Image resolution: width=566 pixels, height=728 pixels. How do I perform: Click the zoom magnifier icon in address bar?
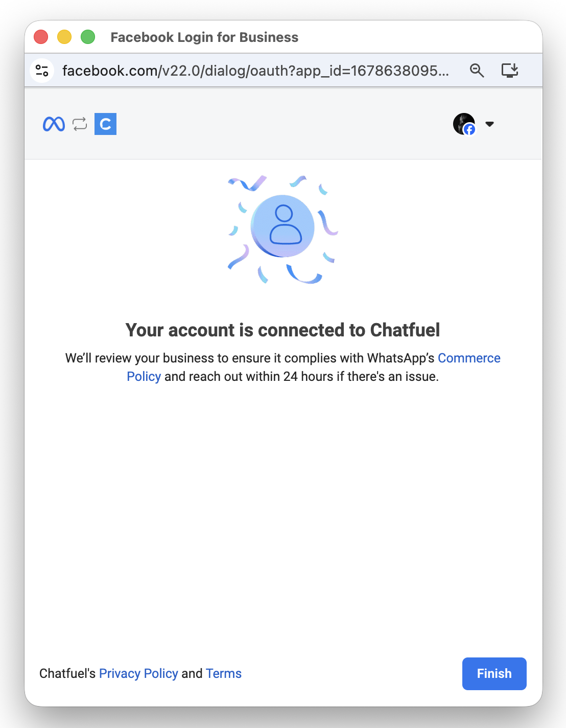(477, 71)
